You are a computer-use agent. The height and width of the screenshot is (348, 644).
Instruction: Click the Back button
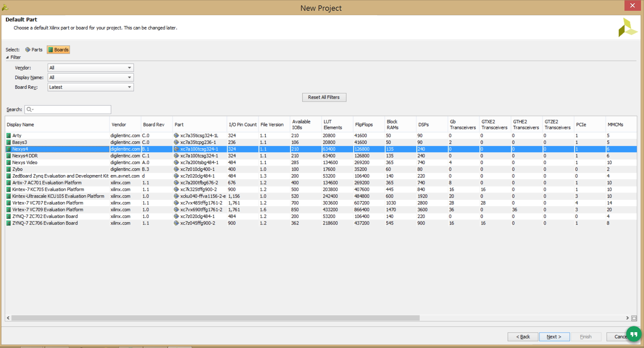coord(523,337)
